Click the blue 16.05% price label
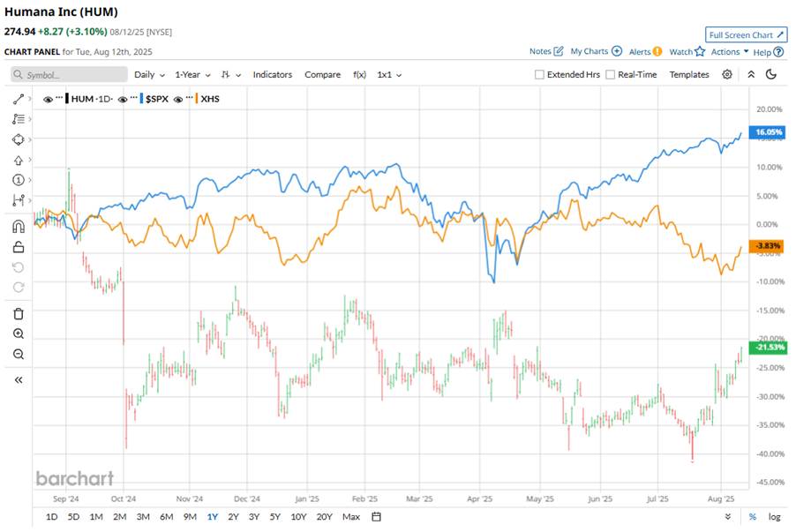 click(767, 132)
